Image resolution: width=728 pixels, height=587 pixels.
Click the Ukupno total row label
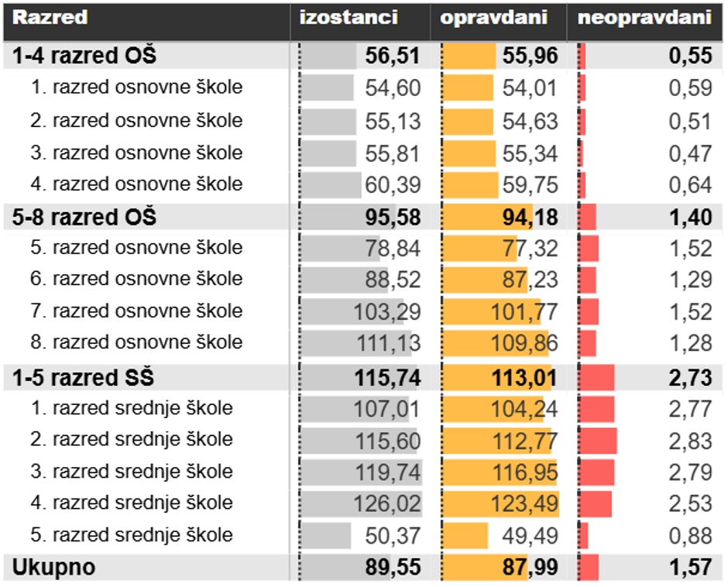point(53,568)
